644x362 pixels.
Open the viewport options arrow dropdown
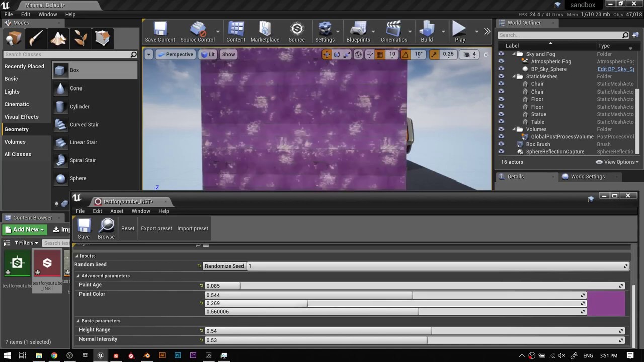point(148,54)
